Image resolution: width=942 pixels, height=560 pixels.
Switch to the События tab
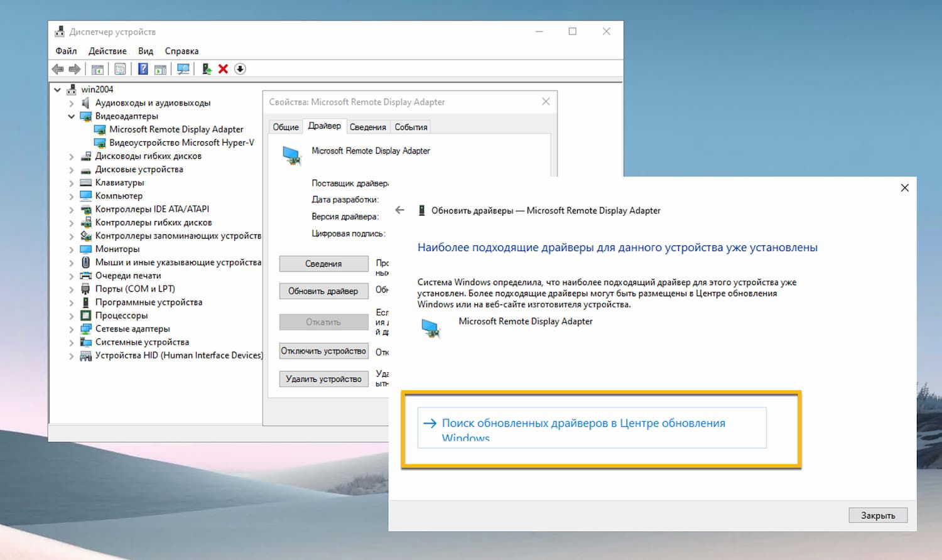coord(411,127)
